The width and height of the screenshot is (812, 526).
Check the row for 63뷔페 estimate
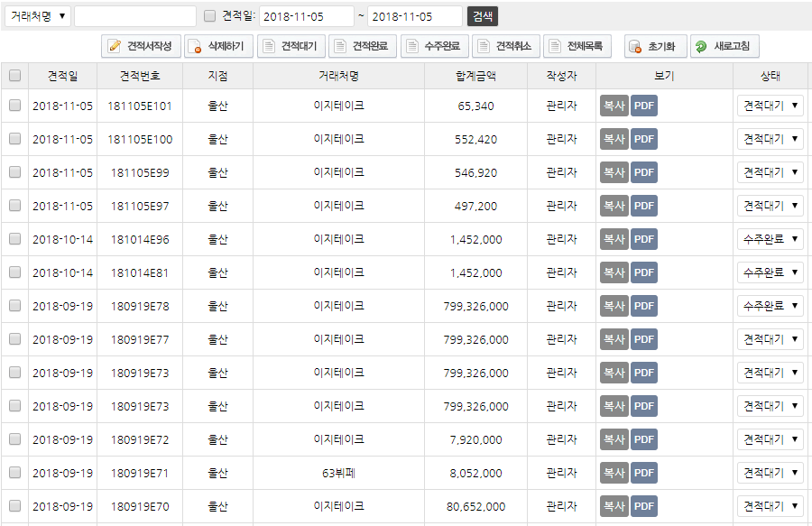pyautogui.click(x=15, y=472)
